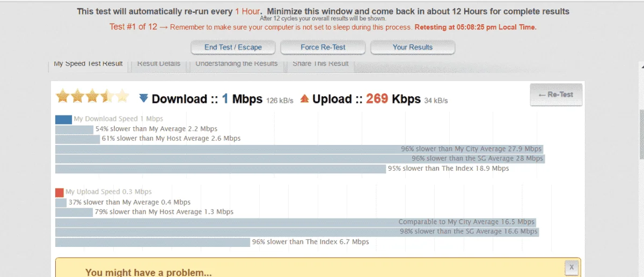The height and width of the screenshot is (277, 644).
Task: Click the red My Upload Speed swatch
Action: pos(60,192)
